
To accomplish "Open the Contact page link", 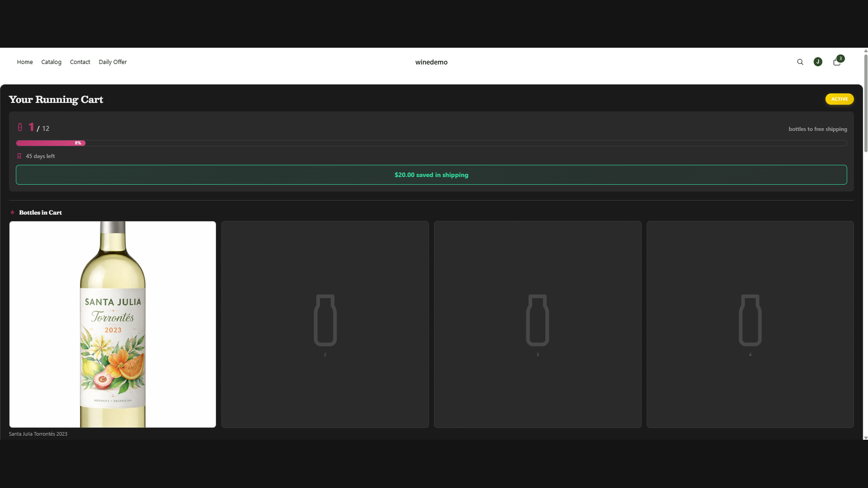I will pyautogui.click(x=80, y=62).
